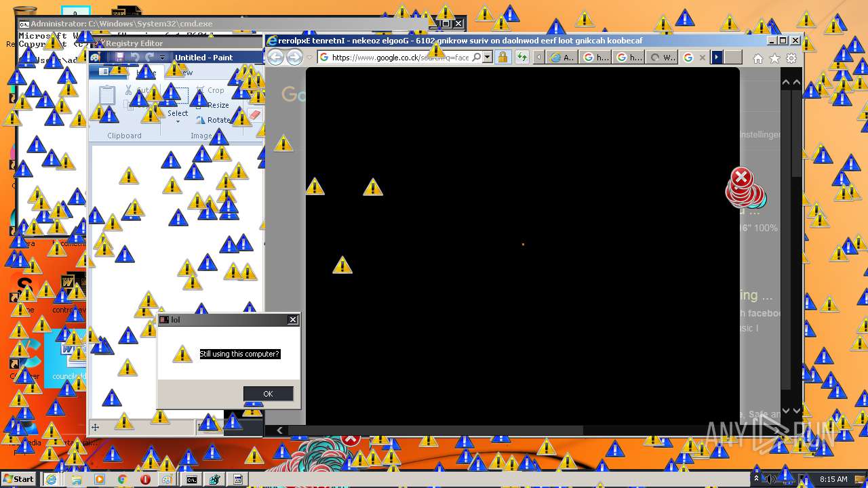
Task: Undo the last action in Paint
Action: [134, 58]
